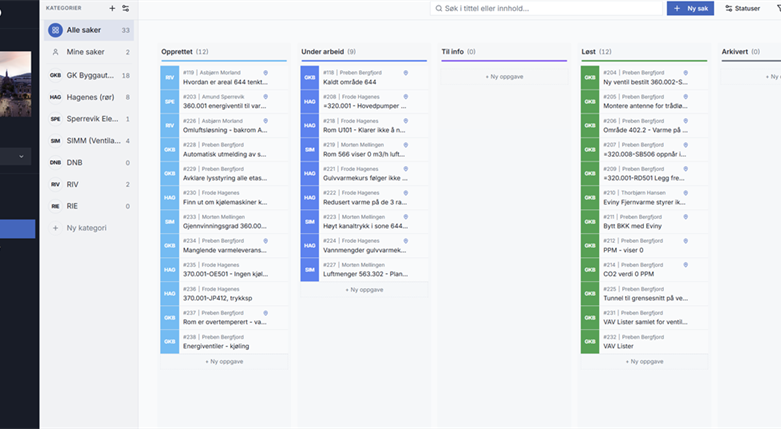The image size is (781, 429).
Task: Open case #205 Montere antenne for trådlø
Action: tap(645, 101)
